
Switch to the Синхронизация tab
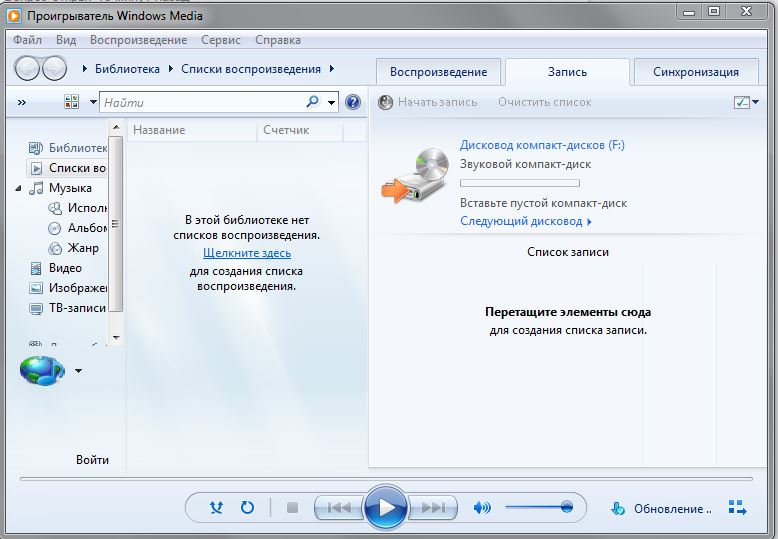(x=696, y=72)
